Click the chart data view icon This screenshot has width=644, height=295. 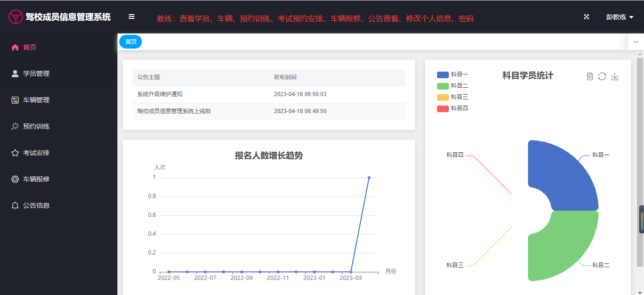click(x=590, y=76)
